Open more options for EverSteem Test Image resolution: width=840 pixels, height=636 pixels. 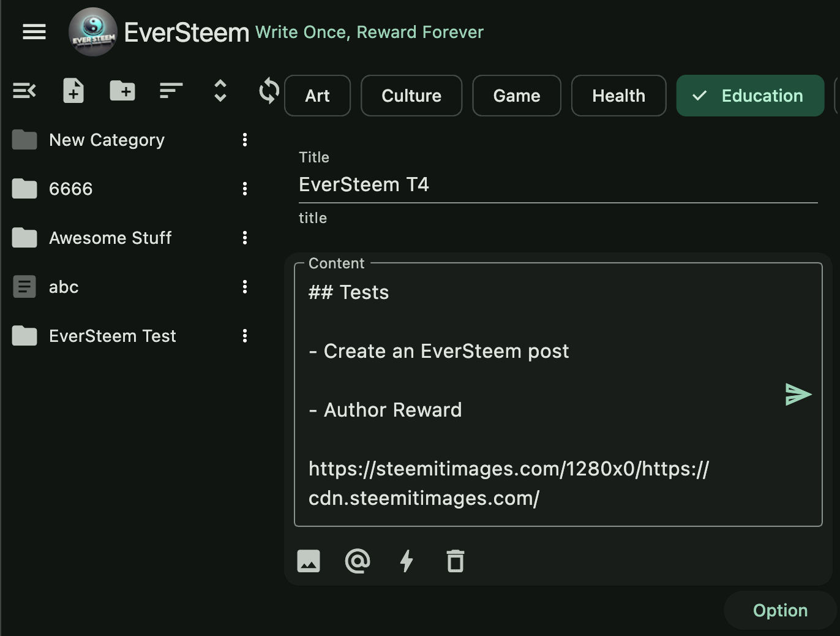[245, 336]
